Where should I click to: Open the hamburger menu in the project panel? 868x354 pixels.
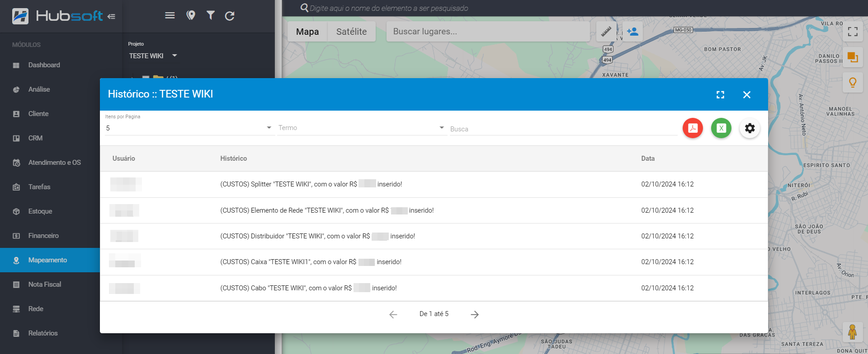(170, 15)
